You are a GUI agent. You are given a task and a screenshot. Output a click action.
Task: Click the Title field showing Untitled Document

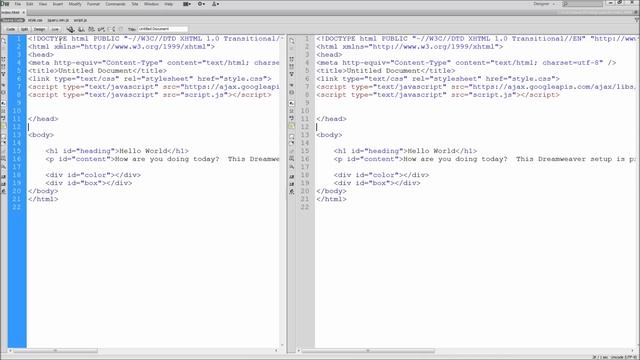click(x=163, y=29)
